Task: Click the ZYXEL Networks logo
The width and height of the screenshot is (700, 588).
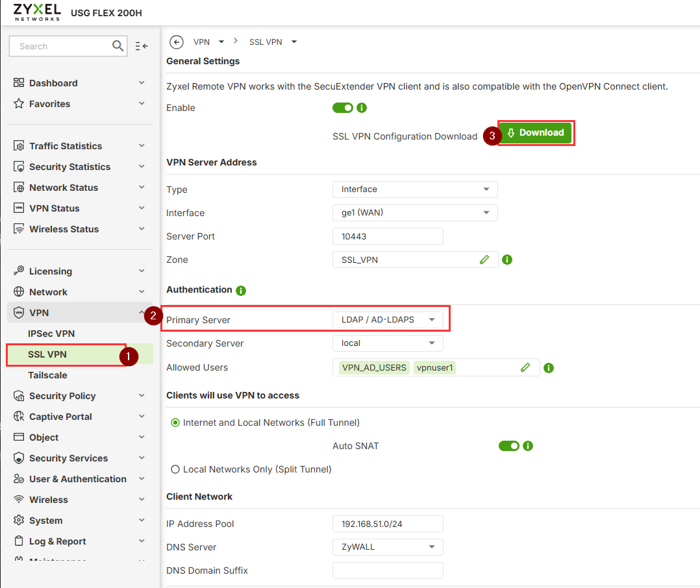Action: (37, 12)
